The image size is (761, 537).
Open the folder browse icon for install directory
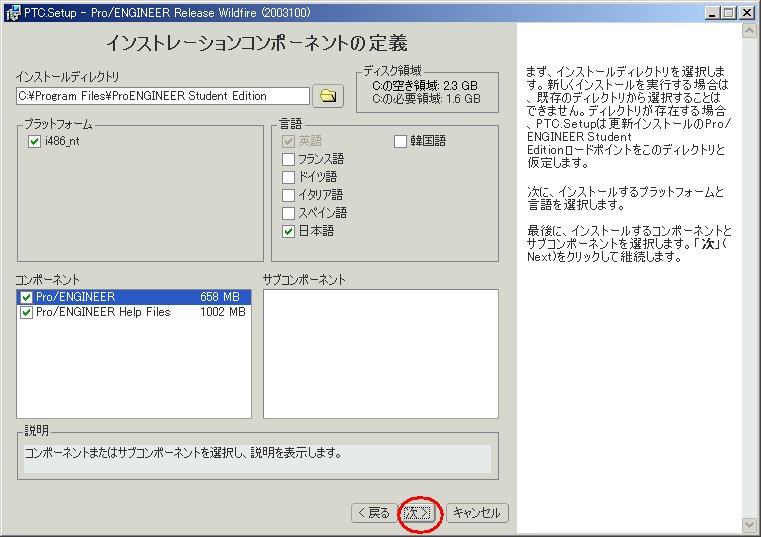click(328, 96)
